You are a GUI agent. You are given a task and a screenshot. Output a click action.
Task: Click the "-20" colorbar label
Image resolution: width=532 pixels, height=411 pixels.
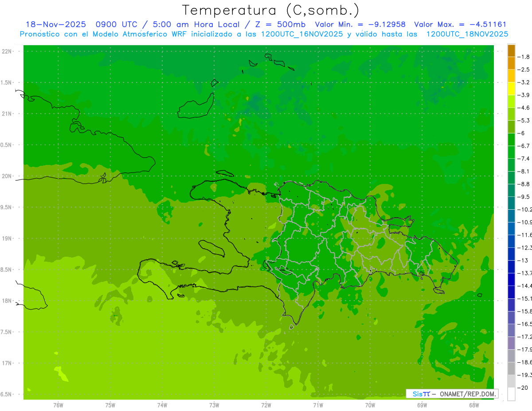pos(523,388)
